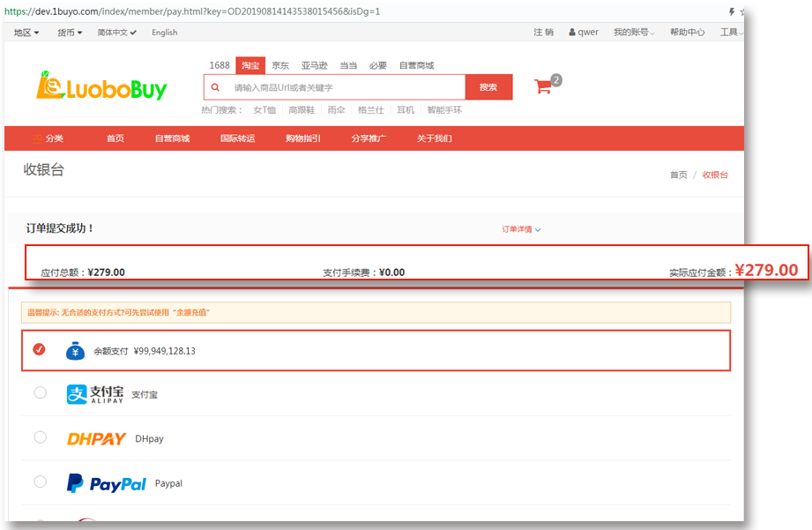Click the user icon beside qwer
Viewport: 812px width, 530px height.
[571, 32]
